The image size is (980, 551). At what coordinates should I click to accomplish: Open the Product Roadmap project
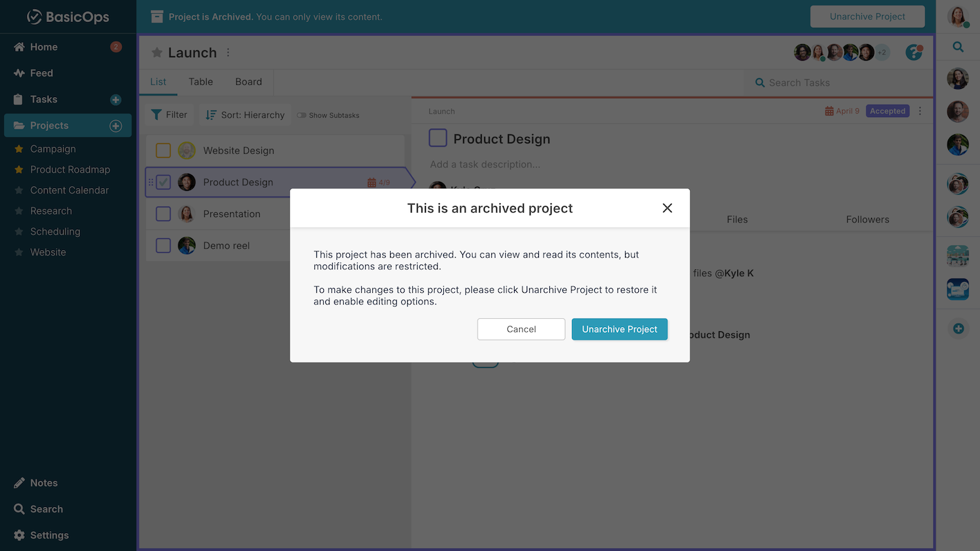(x=70, y=169)
